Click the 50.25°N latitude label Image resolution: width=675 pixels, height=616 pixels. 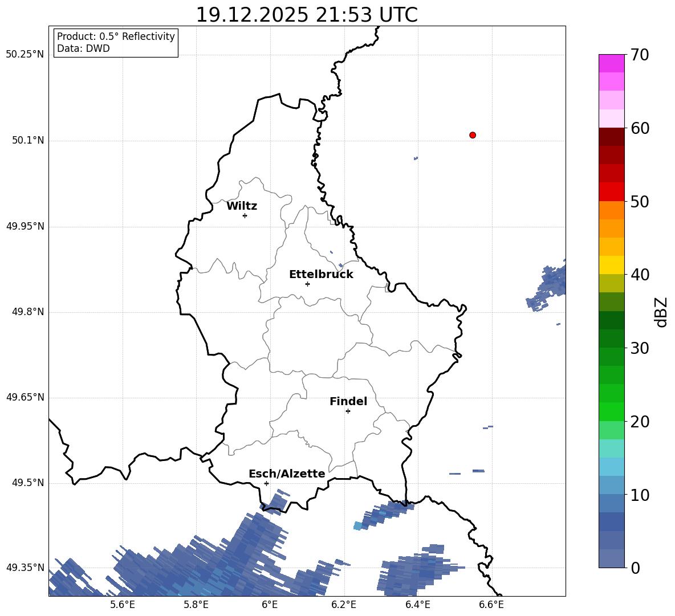(25, 55)
